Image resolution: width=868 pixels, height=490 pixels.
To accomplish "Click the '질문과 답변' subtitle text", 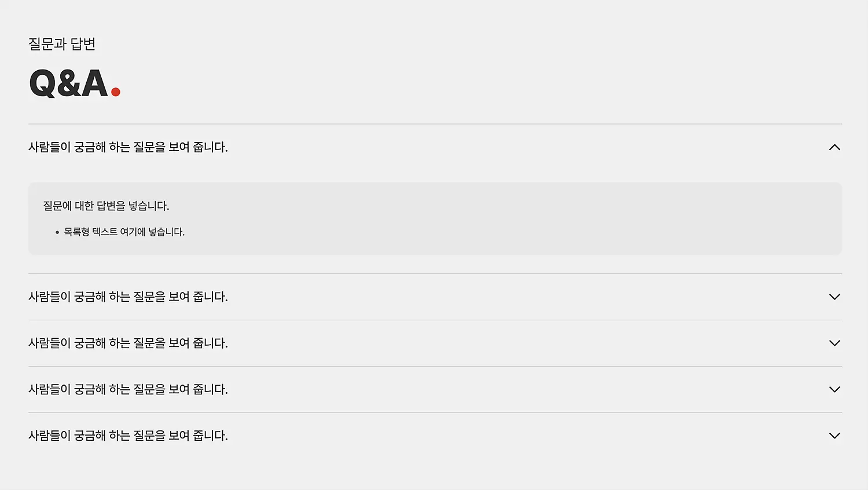I will pyautogui.click(x=62, y=44).
